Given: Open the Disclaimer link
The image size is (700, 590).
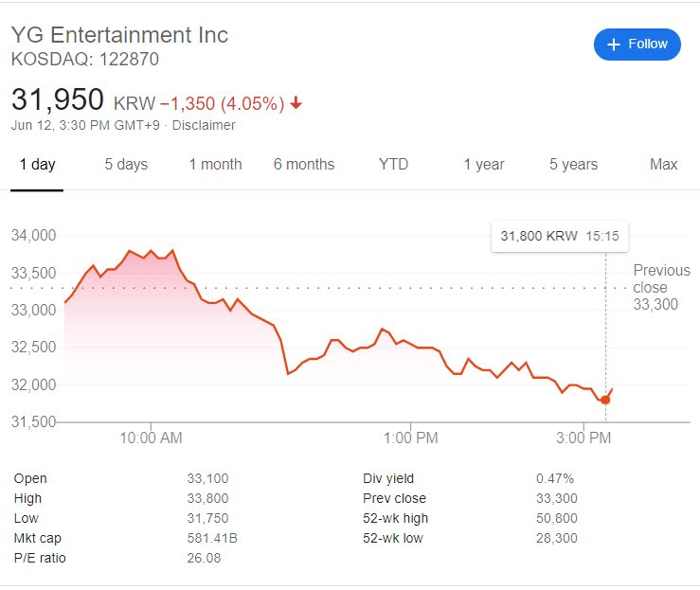Looking at the screenshot, I should pos(205,125).
